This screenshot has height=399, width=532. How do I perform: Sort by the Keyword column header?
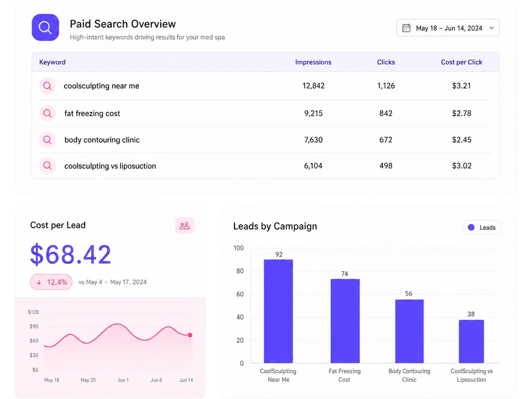point(52,62)
